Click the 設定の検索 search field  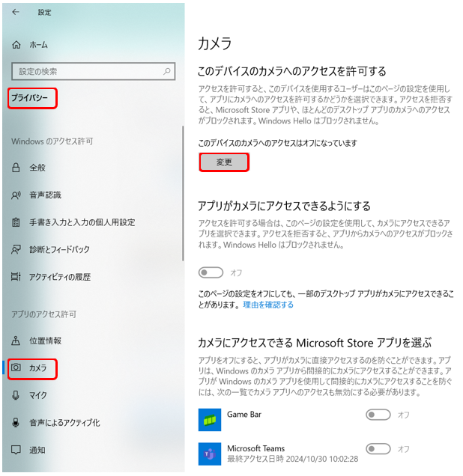click(x=93, y=71)
